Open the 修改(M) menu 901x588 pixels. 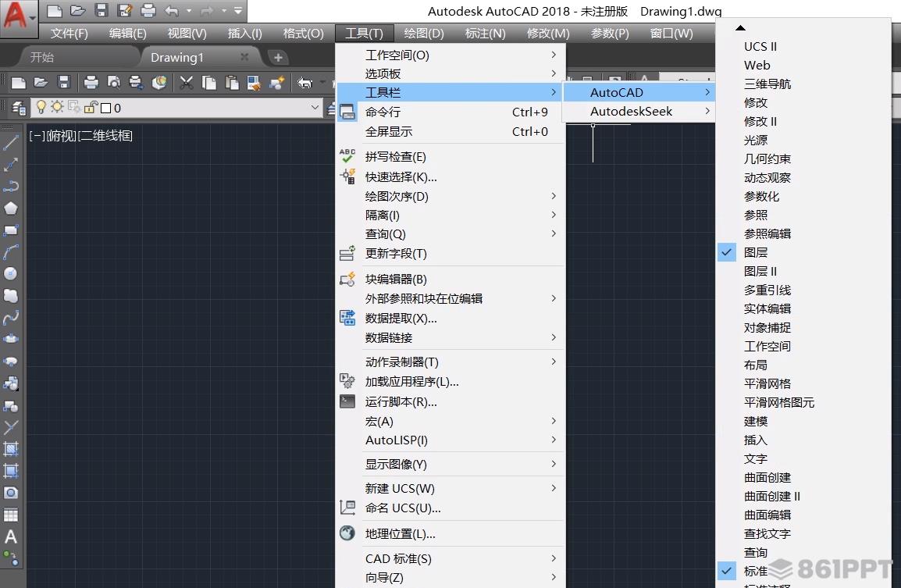pyautogui.click(x=548, y=34)
